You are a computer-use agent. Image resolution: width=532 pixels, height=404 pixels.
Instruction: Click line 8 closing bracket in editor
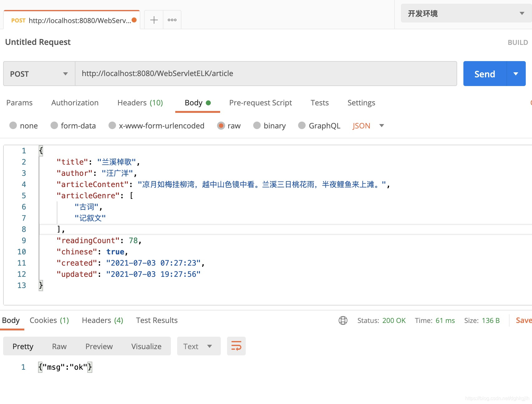click(x=61, y=229)
